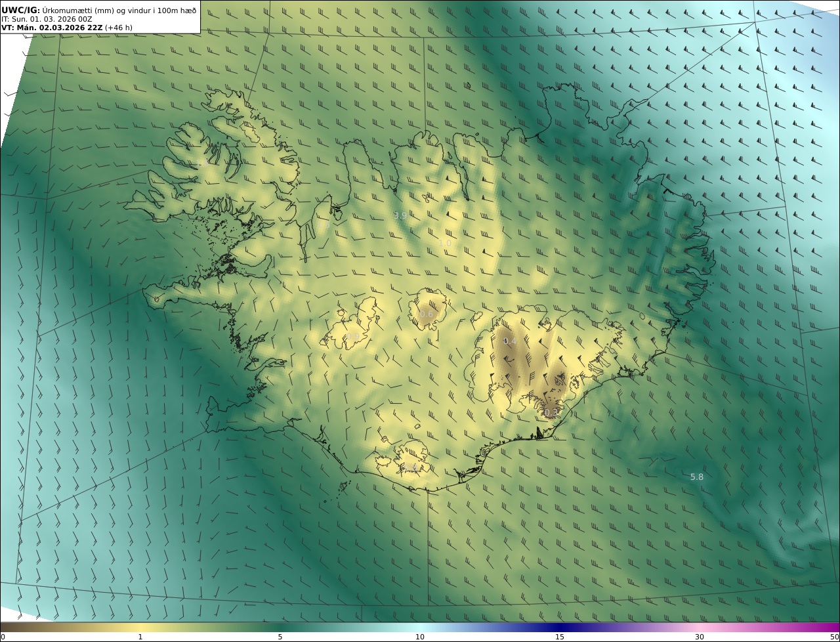
Task: Click the colorbar tick label "0"
Action: pos(3,637)
